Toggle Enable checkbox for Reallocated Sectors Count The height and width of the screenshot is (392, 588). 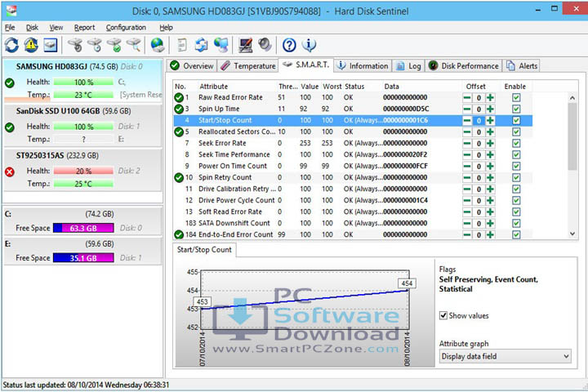point(516,132)
